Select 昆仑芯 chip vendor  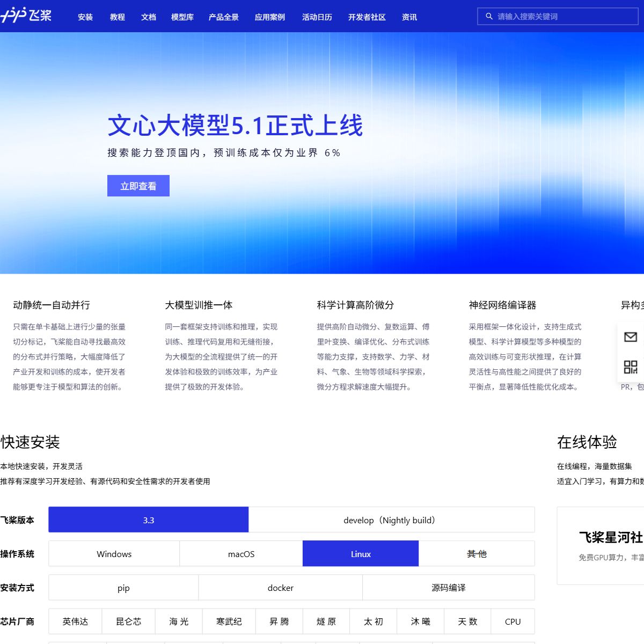(129, 621)
